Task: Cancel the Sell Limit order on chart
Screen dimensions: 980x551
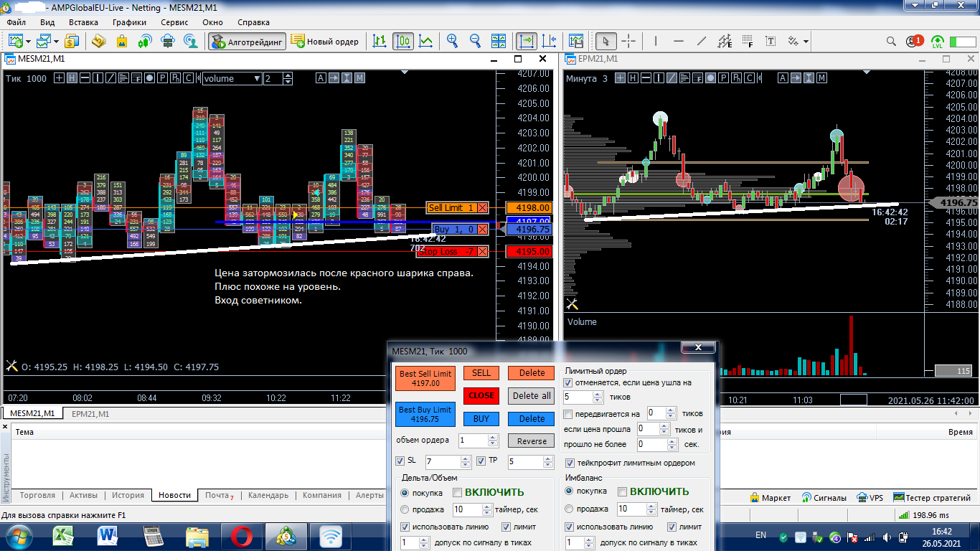Action: pyautogui.click(x=482, y=208)
